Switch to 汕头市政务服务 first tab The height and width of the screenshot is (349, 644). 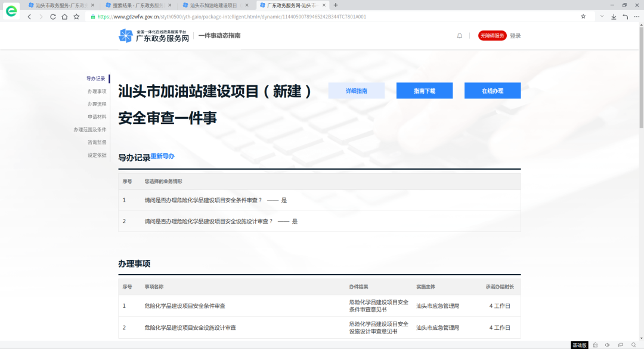61,5
